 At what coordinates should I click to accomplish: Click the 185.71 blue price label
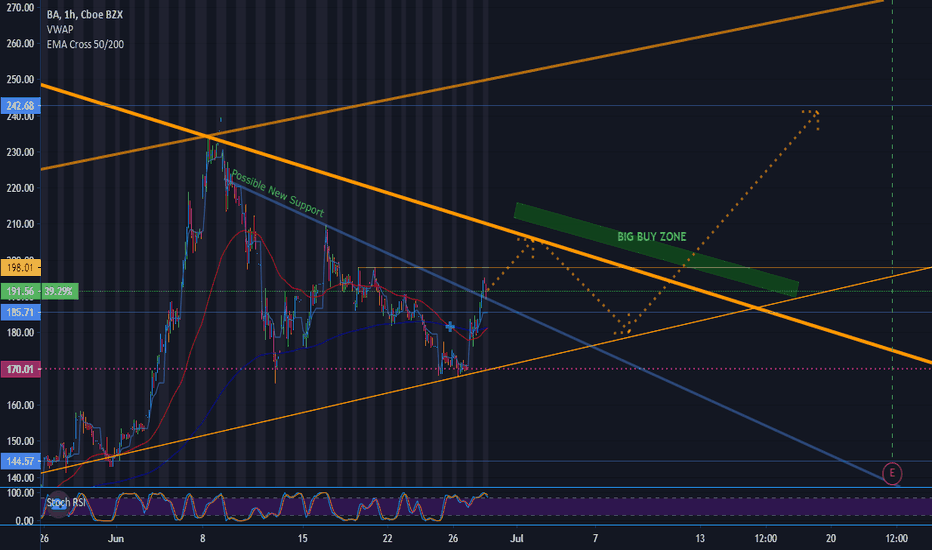pyautogui.click(x=20, y=312)
